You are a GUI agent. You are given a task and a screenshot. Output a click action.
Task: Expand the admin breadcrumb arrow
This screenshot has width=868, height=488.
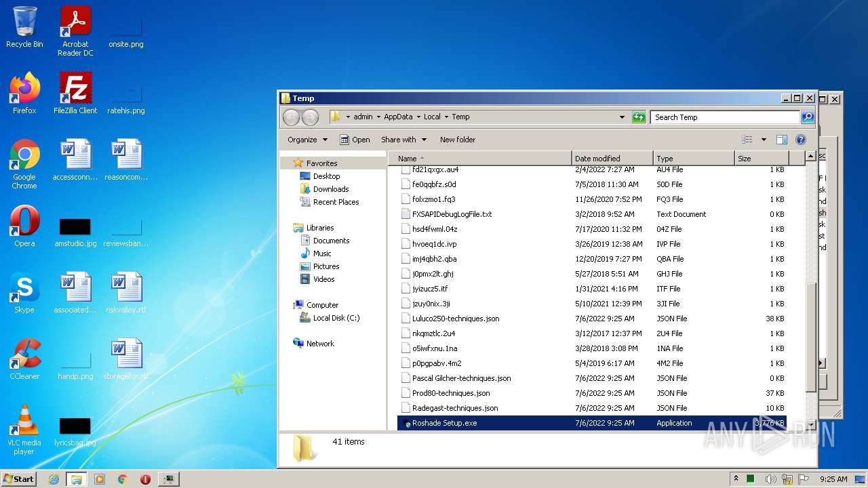coord(378,117)
